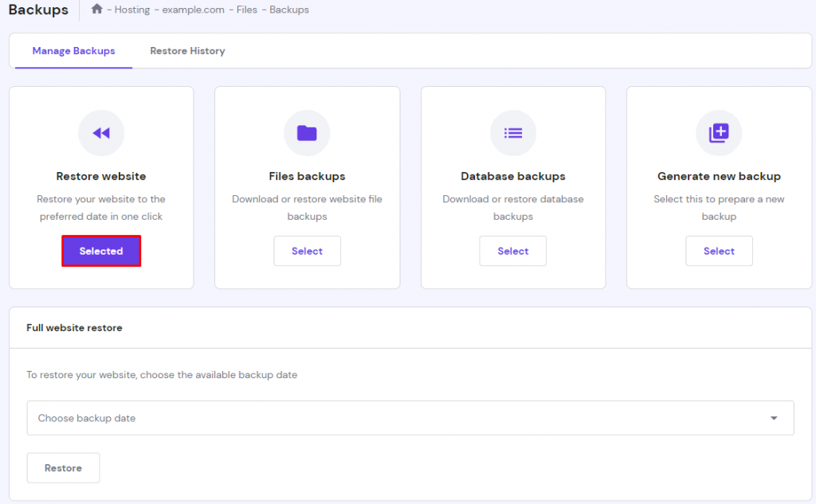Click the Restore button
This screenshot has width=816, height=504.
(x=63, y=468)
